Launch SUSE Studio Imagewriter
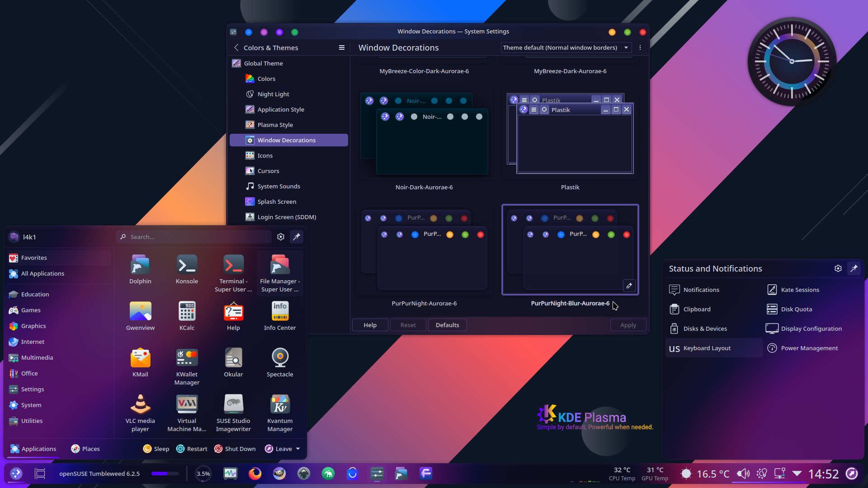Screen dimensions: 868x488 (233, 413)
